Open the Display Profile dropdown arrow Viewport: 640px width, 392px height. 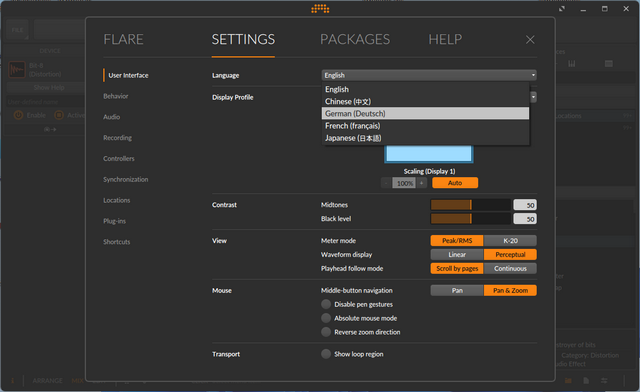533,97
